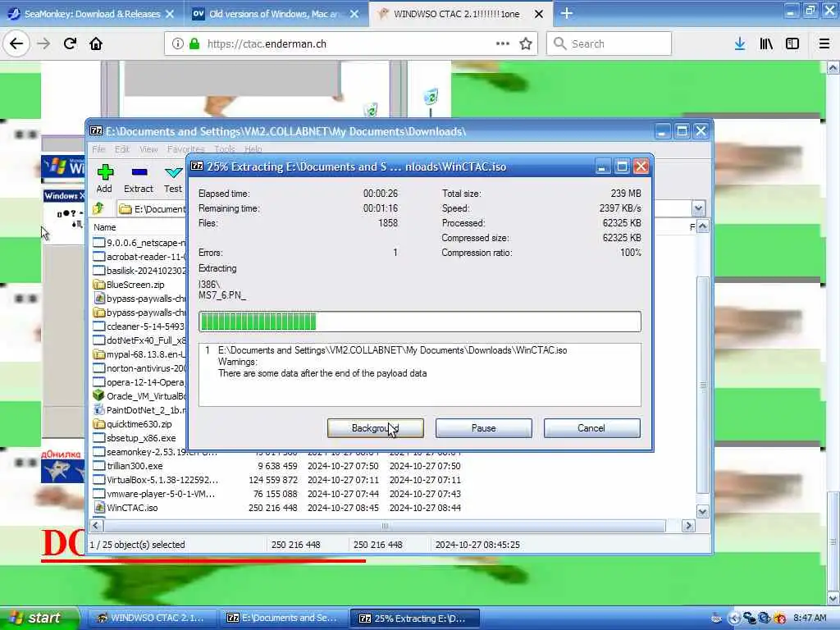Switch to SeaMonkey Download & Releases tab

pyautogui.click(x=92, y=14)
